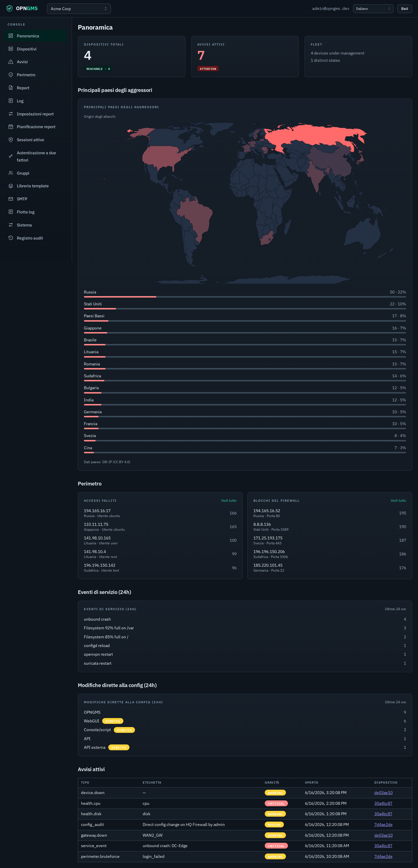Click the DIRETTA badge beside API esterna
Screen dimensions: 418x868
(x=119, y=747)
